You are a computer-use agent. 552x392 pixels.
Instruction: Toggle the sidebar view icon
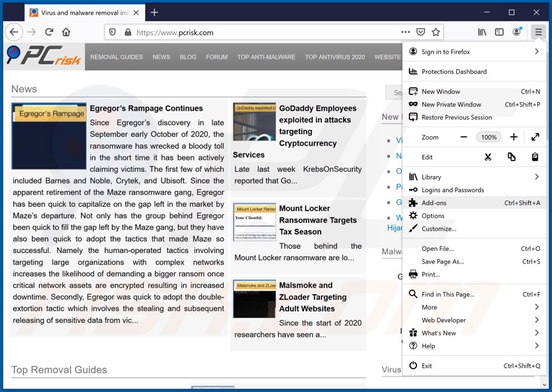point(499,32)
